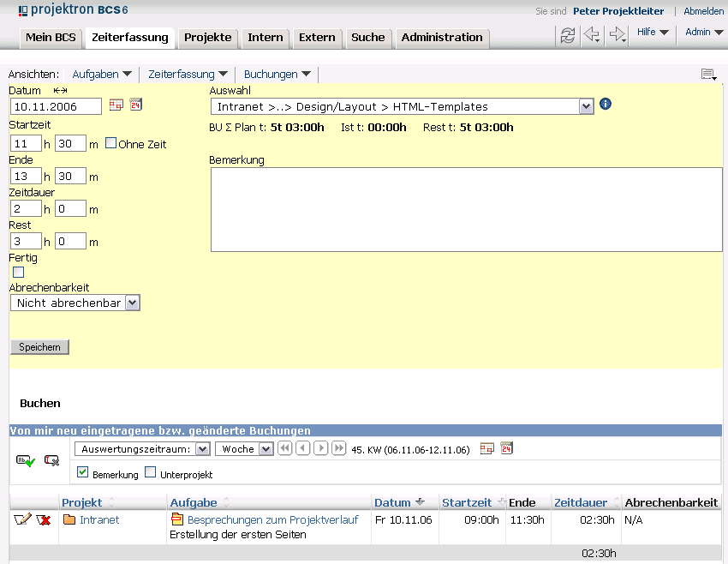Go forward with the right arrow icon
The image size is (728, 564).
(x=618, y=34)
